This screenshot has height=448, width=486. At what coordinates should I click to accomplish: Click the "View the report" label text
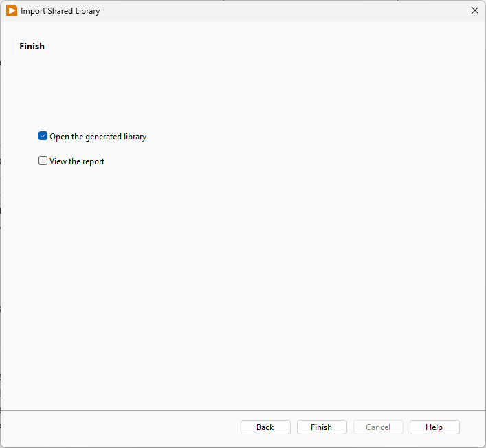tap(77, 161)
